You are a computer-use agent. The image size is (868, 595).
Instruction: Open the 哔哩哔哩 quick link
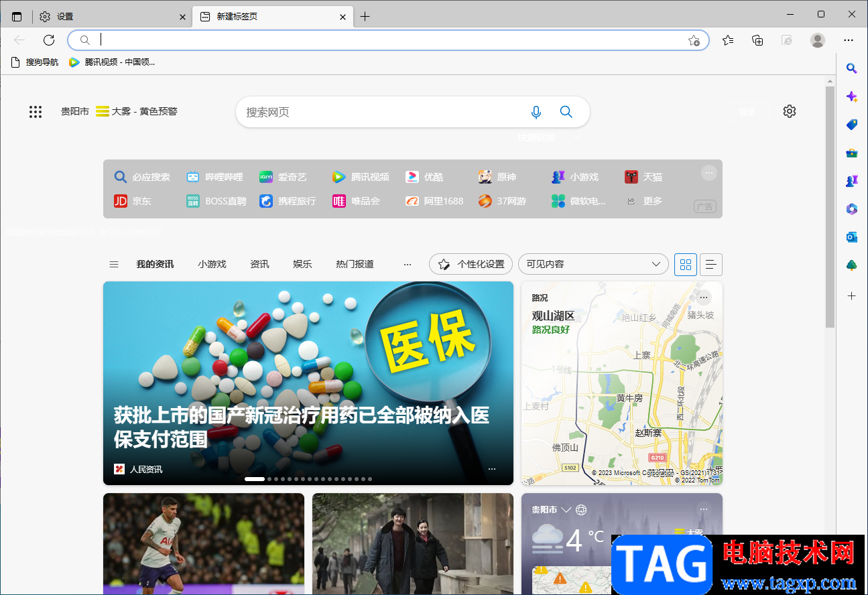[215, 177]
